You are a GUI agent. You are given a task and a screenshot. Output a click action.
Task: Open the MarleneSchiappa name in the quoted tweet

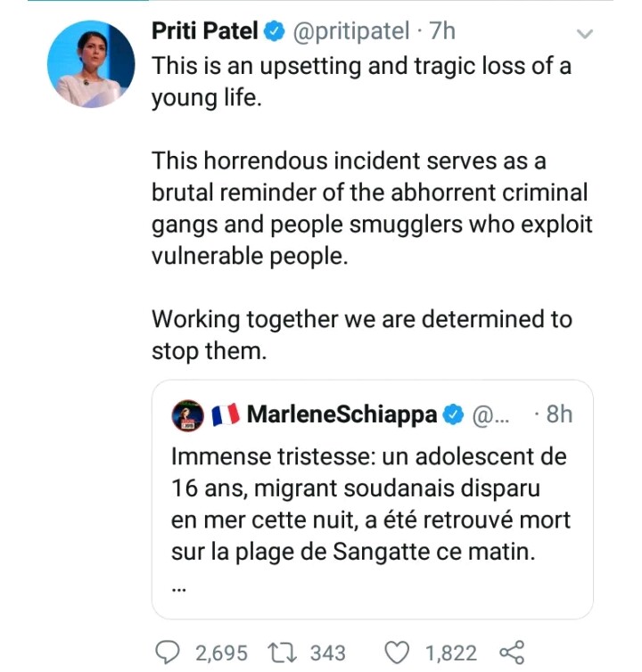(x=342, y=414)
